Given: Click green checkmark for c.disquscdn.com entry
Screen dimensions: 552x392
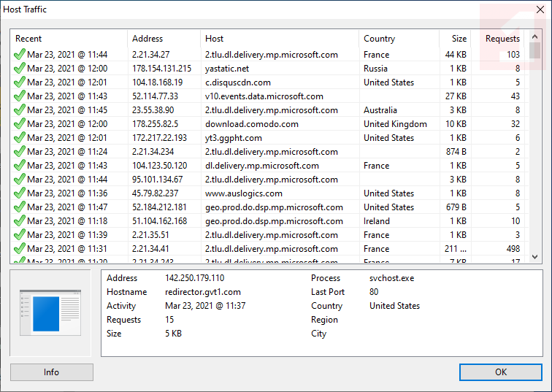Looking at the screenshot, I should click(x=20, y=82).
